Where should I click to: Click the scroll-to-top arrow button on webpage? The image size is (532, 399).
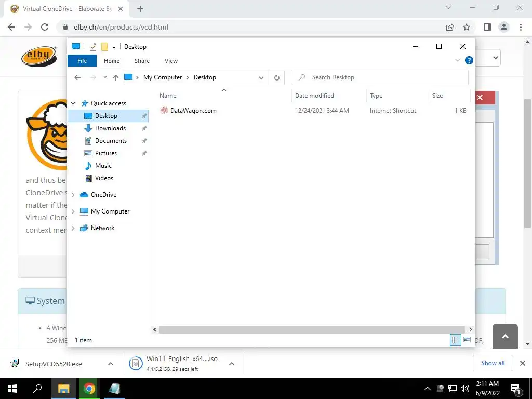[505, 336]
